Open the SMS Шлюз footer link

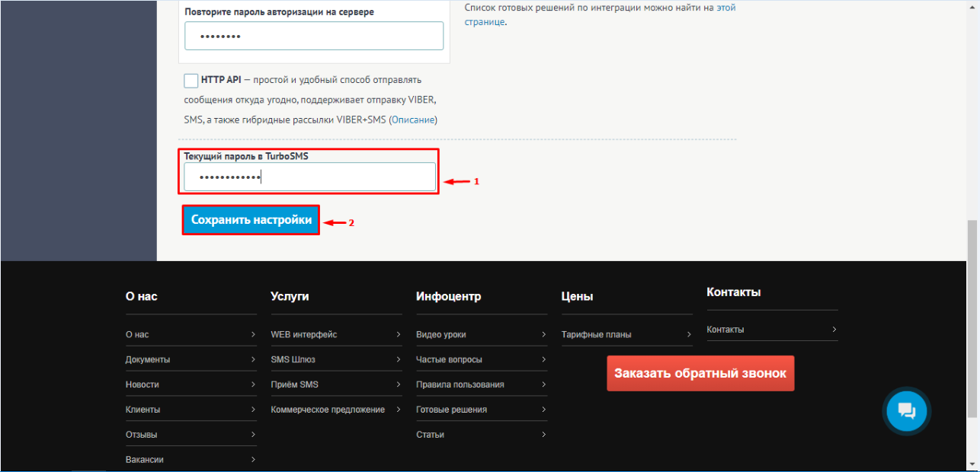[293, 359]
